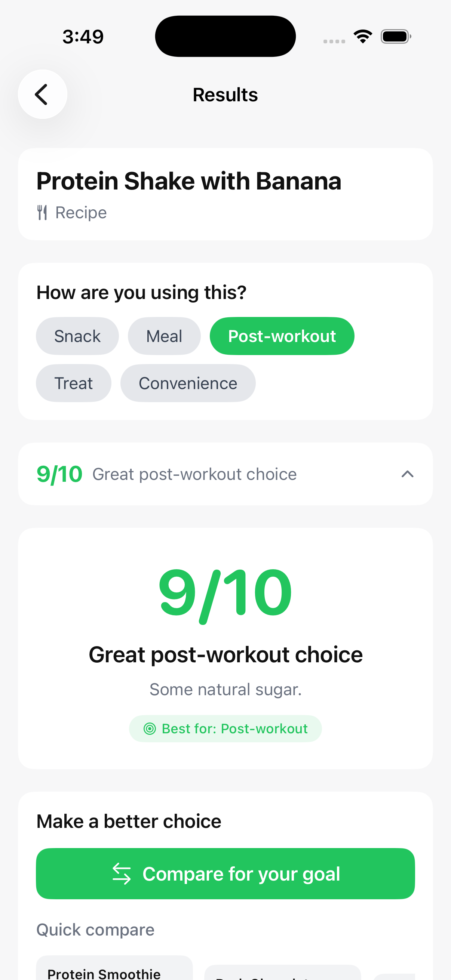Select the Snack usage chip
The width and height of the screenshot is (451, 980).
coord(77,336)
